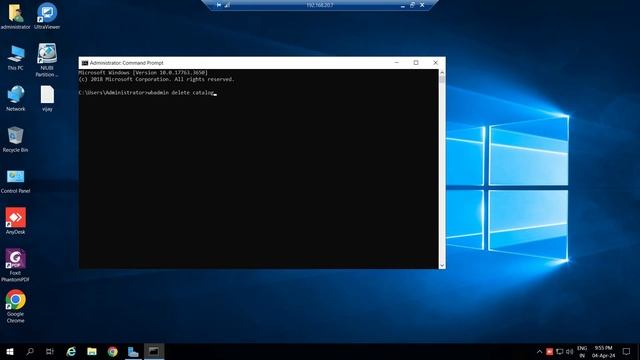Image resolution: width=640 pixels, height=360 pixels.
Task: Select the Network desktop icon
Action: pyautogui.click(x=16, y=98)
